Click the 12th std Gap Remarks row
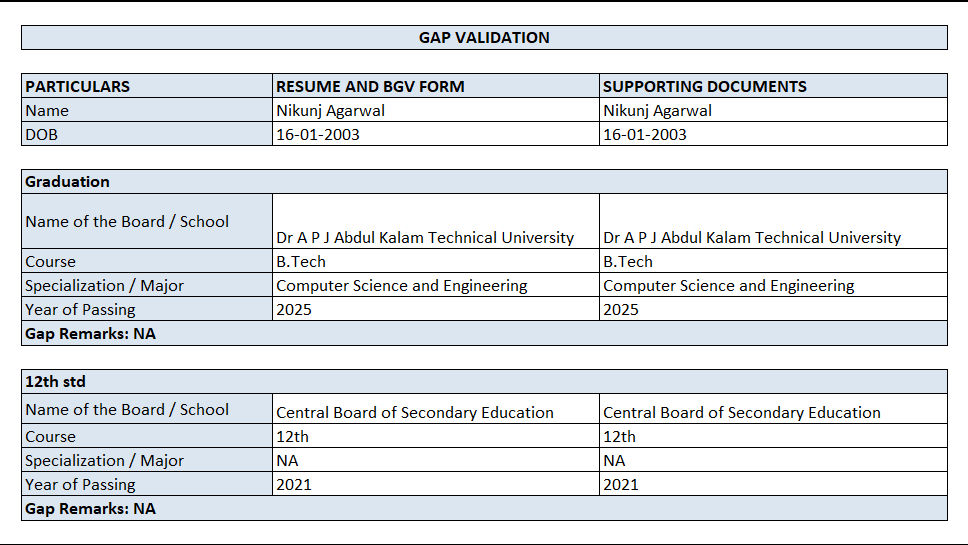Screen dimensions: 968x545 (x=484, y=508)
